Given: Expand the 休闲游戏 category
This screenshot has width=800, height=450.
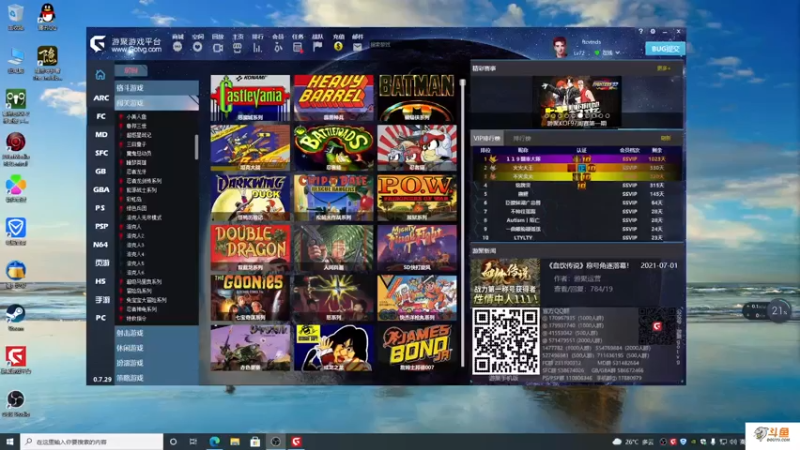Looking at the screenshot, I should click(156, 348).
